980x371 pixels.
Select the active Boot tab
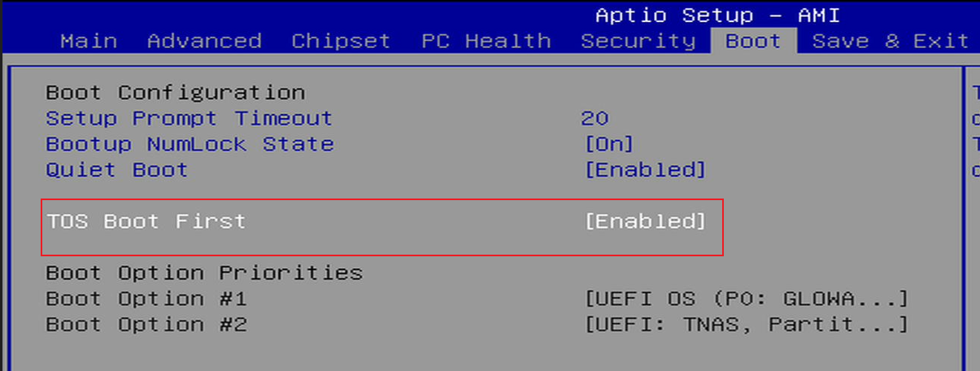coord(753,41)
